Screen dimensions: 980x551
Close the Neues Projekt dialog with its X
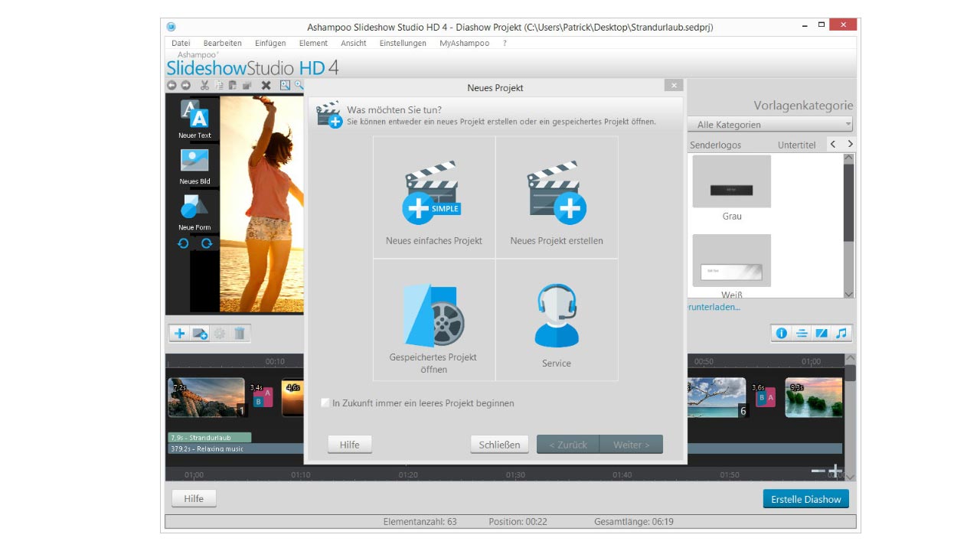tap(673, 86)
